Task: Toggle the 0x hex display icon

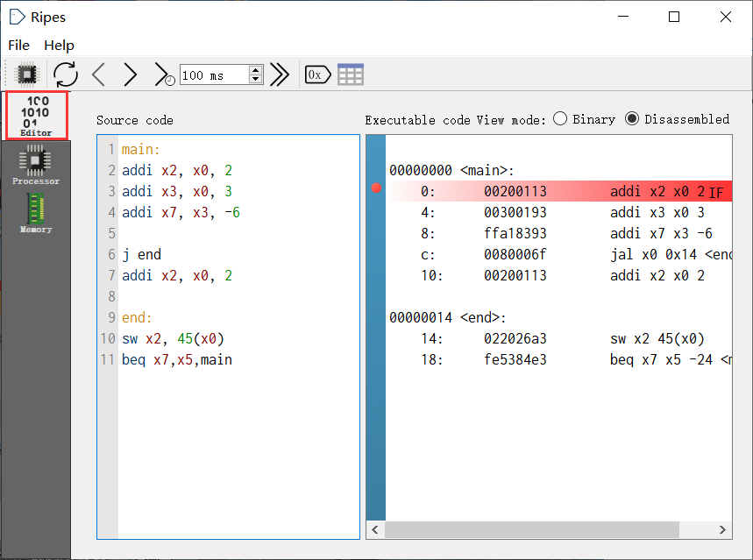Action: (x=318, y=74)
